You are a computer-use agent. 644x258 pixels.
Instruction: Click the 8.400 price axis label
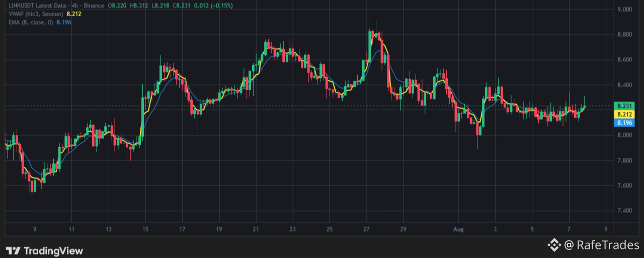[x=624, y=85]
